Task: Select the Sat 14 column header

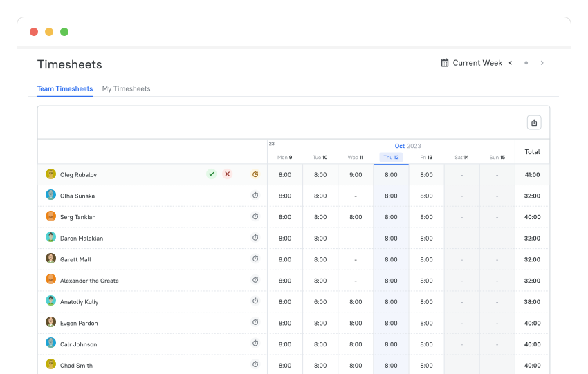Action: (x=461, y=158)
